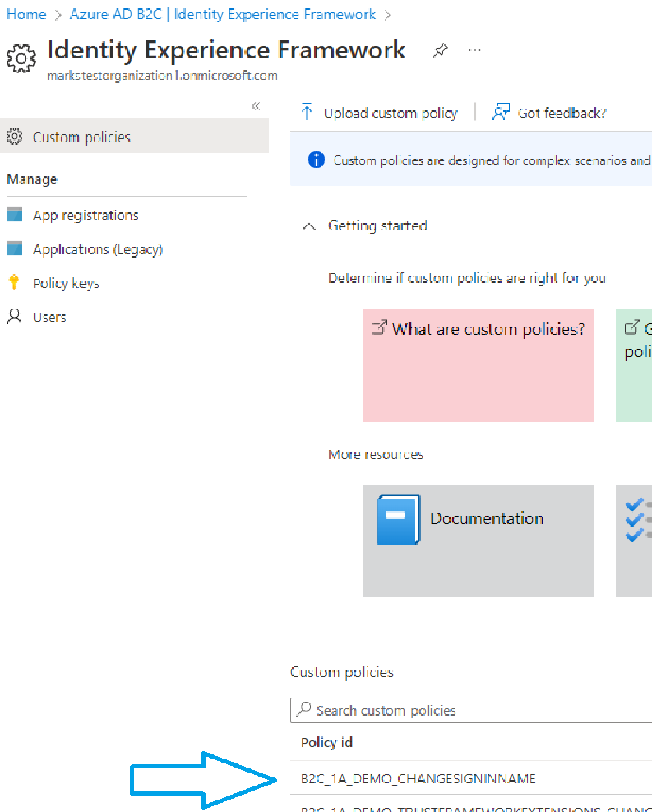The width and height of the screenshot is (652, 812).
Task: Collapse the left navigation pane
Action: [x=256, y=106]
